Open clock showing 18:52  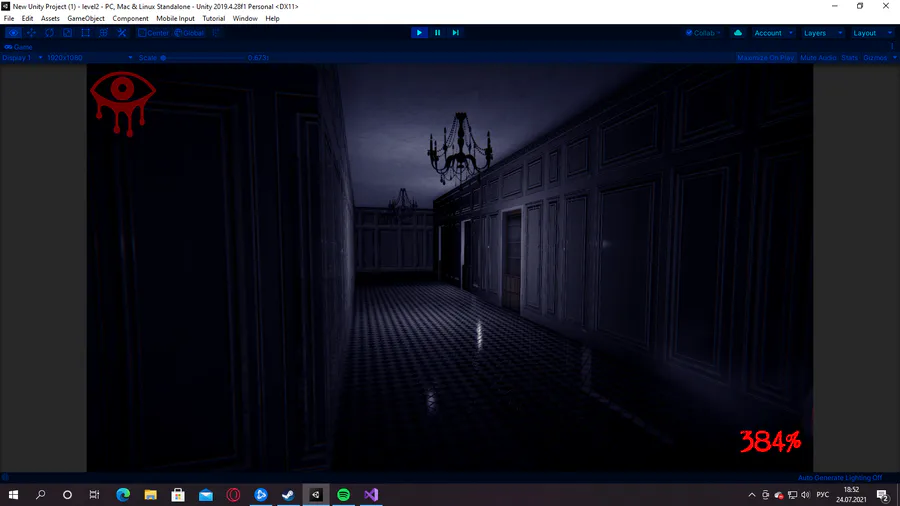(851, 495)
